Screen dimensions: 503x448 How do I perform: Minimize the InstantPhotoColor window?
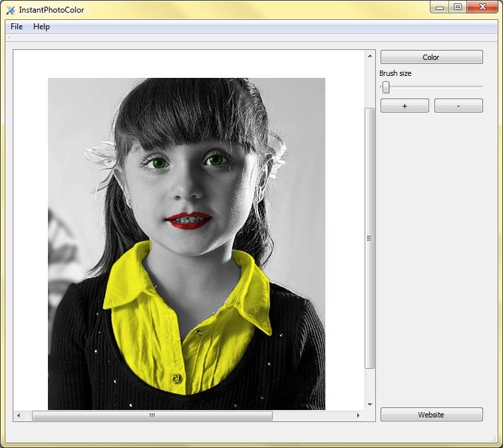[x=440, y=7]
